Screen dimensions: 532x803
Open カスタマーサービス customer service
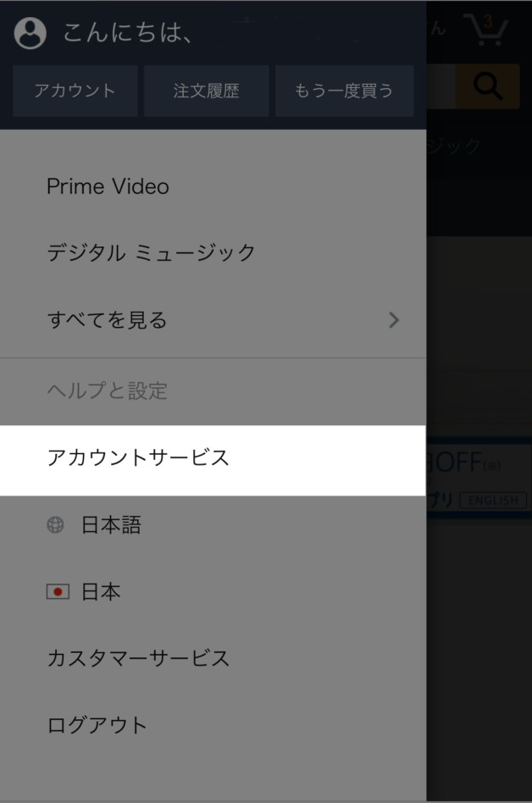tap(213, 658)
